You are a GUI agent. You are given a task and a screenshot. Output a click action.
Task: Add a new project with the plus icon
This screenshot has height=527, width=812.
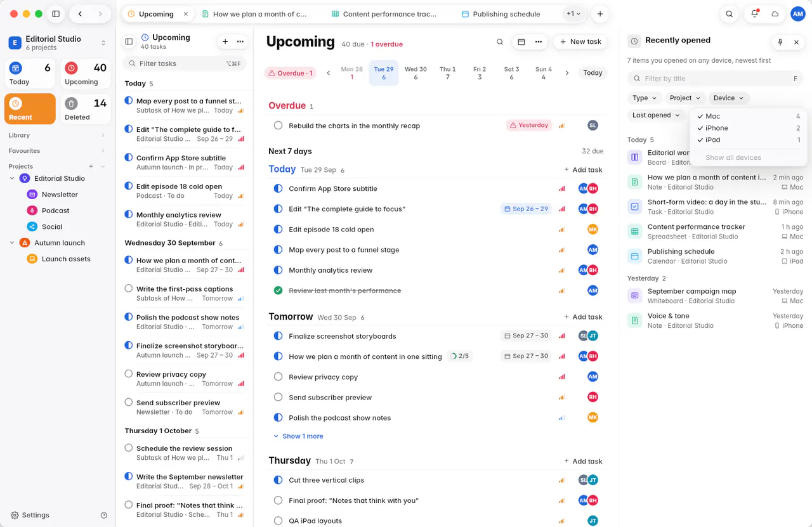[x=91, y=166]
